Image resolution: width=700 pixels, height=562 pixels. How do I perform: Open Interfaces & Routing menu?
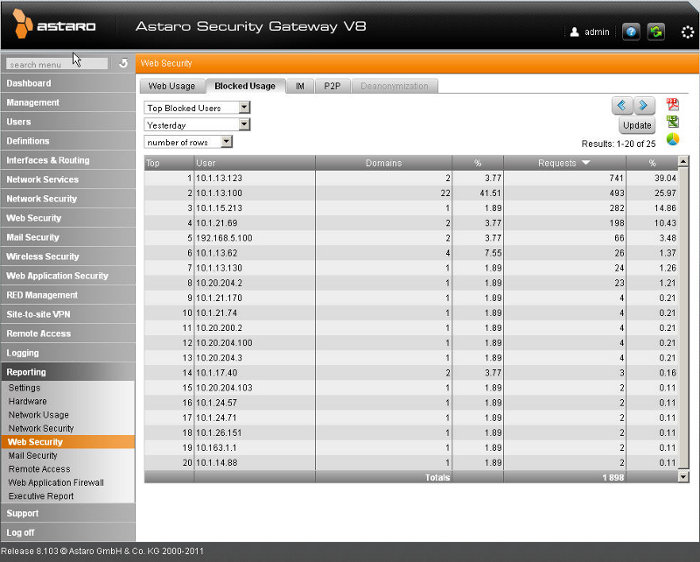click(68, 160)
